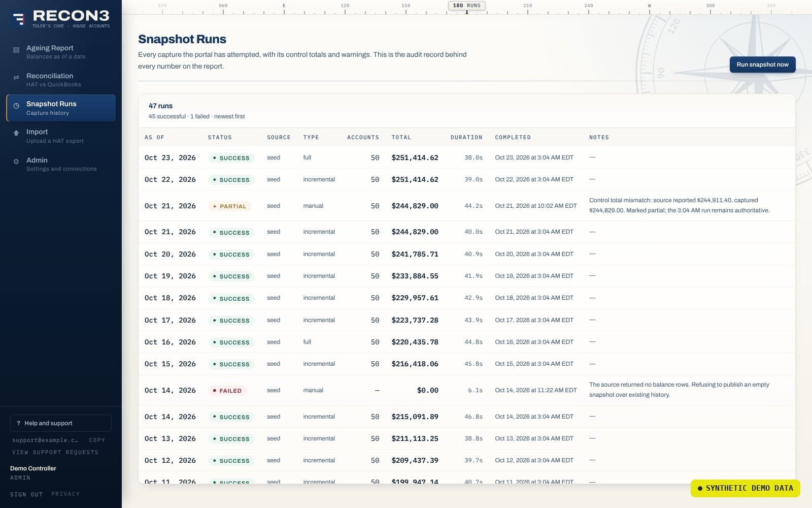Click the $229,957.61 total

tap(415, 298)
